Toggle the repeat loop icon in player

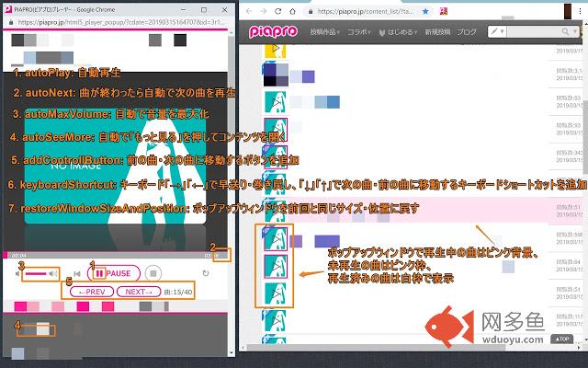[x=206, y=273]
